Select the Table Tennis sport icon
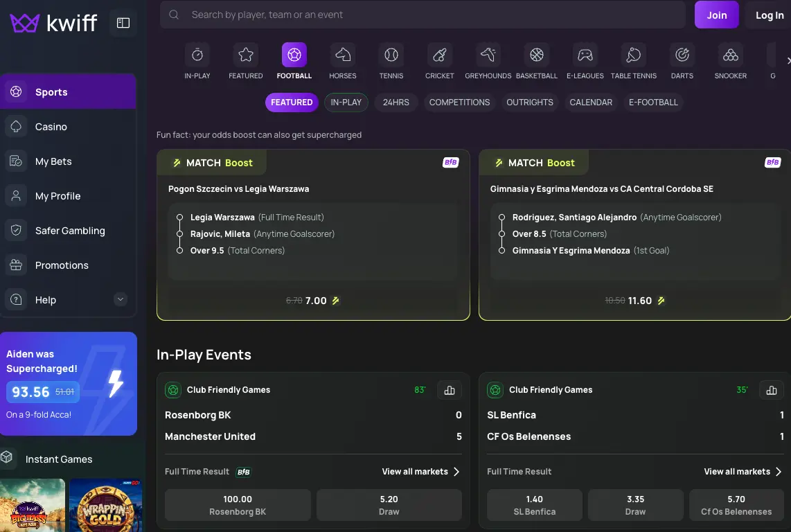Image resolution: width=791 pixels, height=532 pixels. point(634,55)
